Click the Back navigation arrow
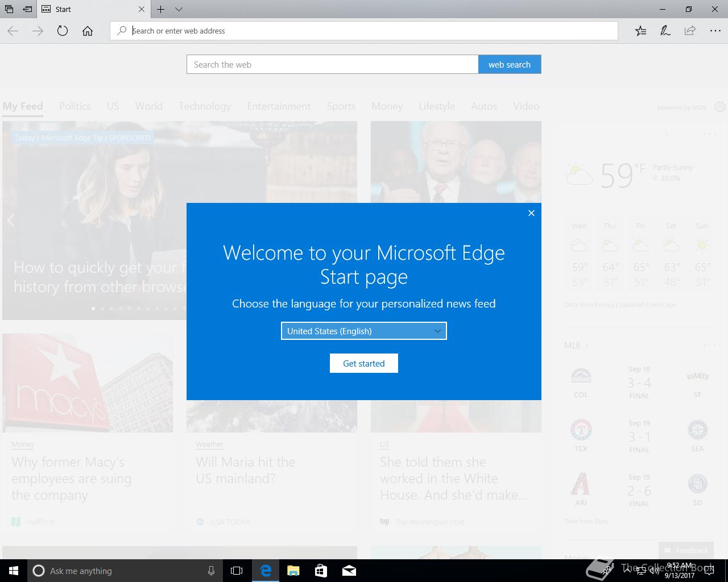Image resolution: width=728 pixels, height=582 pixels. pos(13,31)
